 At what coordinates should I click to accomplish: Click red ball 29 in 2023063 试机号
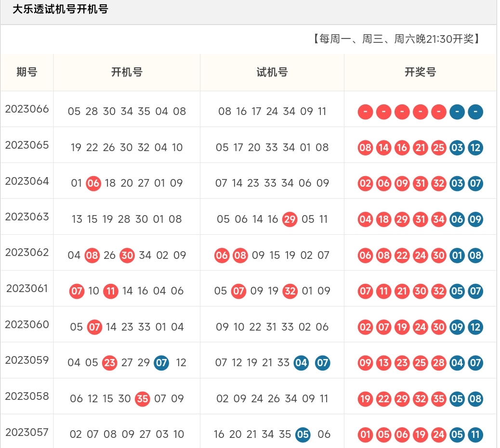[290, 219]
